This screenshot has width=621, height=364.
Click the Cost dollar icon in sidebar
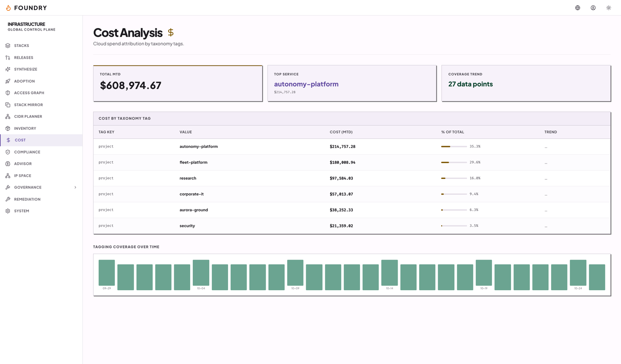coord(8,140)
